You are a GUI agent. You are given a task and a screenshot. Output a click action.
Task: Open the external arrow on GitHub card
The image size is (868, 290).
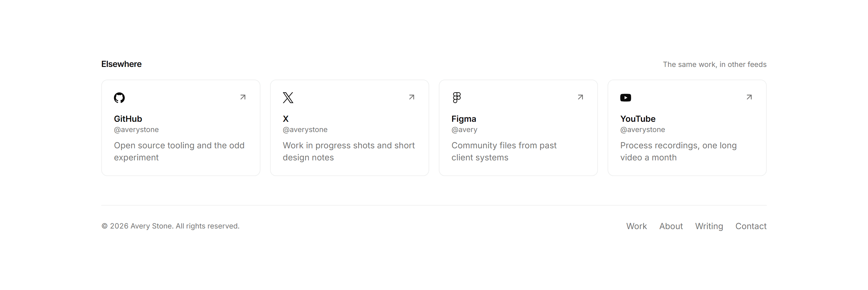coord(243,97)
